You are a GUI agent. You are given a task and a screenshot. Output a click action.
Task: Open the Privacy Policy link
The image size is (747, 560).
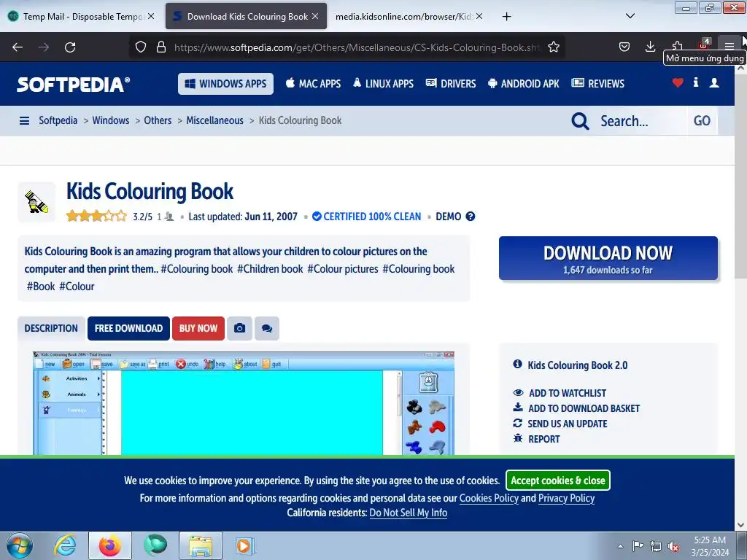click(x=566, y=498)
